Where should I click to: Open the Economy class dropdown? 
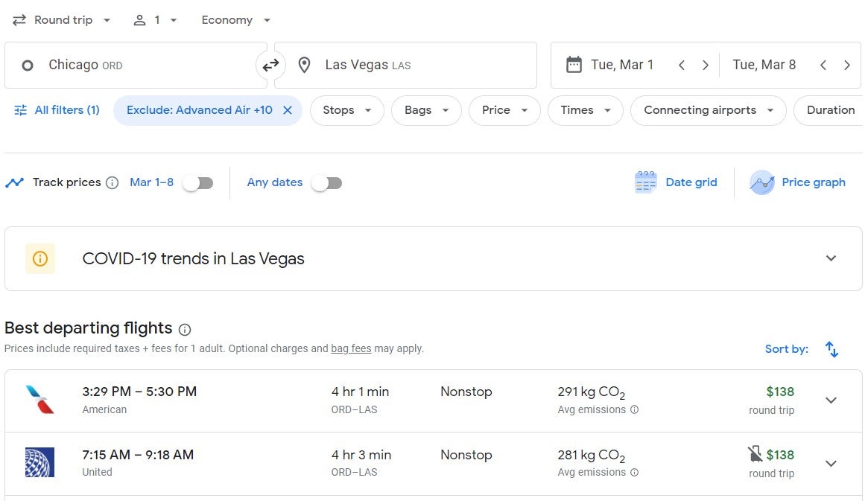point(236,20)
